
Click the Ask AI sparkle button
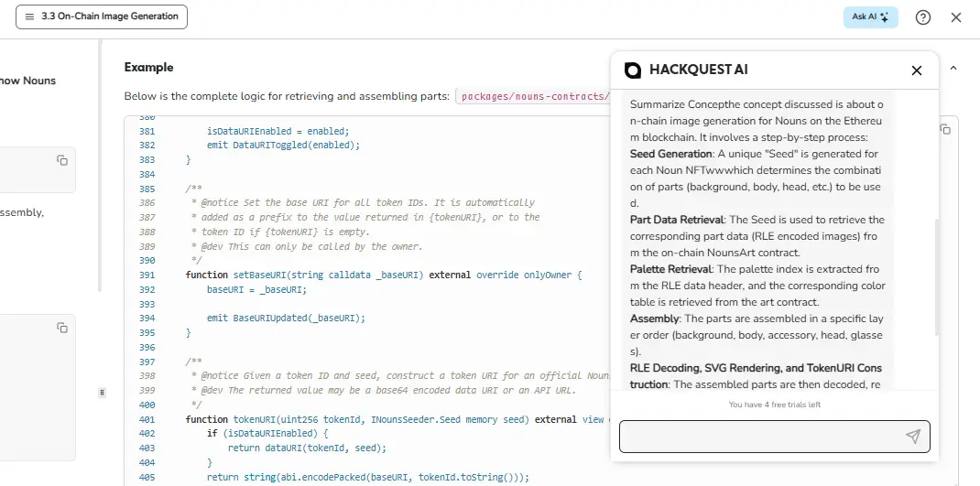click(870, 17)
